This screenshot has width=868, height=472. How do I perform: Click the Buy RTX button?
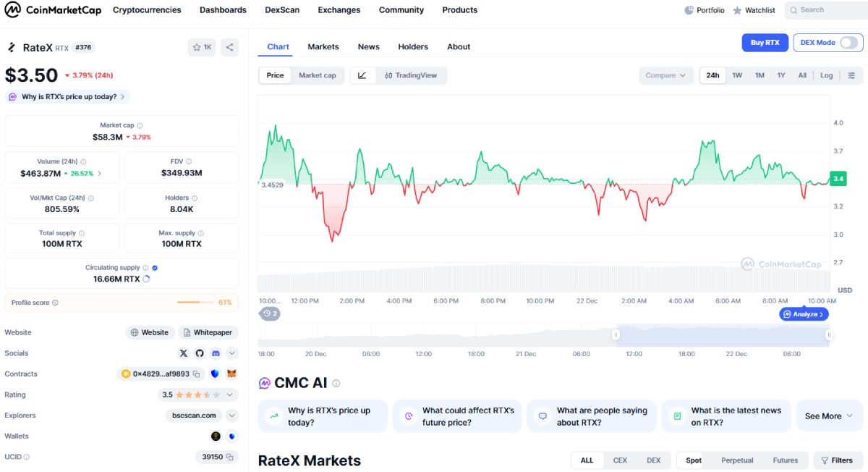765,43
